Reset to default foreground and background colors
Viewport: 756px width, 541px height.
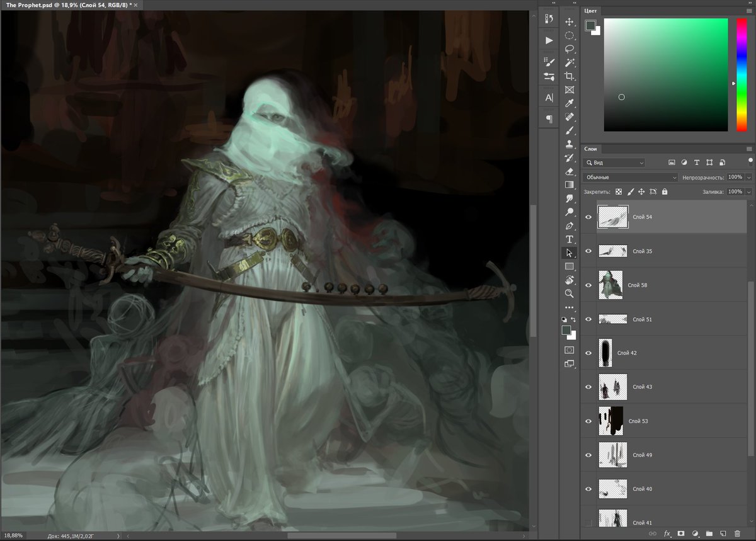tap(564, 319)
